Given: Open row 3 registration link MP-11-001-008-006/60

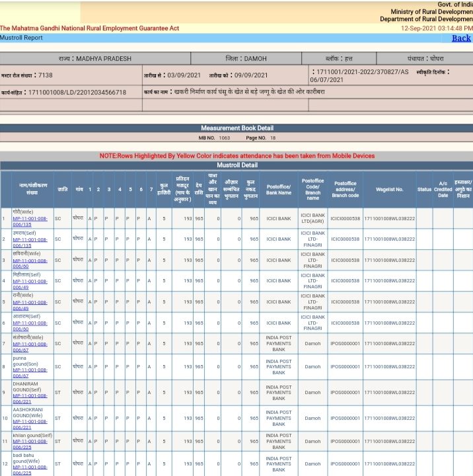Looking at the screenshot, I should tap(30, 264).
